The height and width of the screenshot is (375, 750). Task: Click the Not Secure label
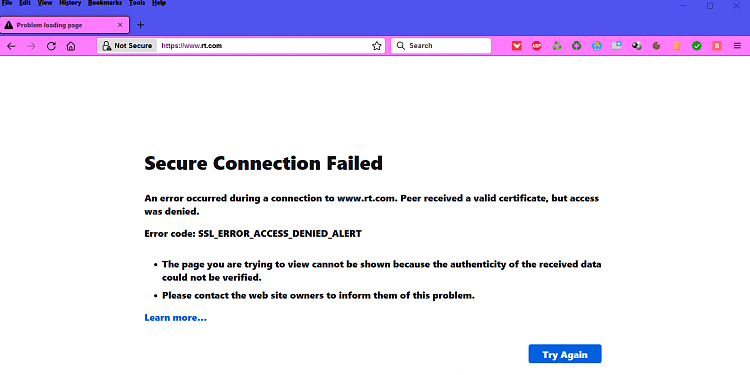click(133, 46)
